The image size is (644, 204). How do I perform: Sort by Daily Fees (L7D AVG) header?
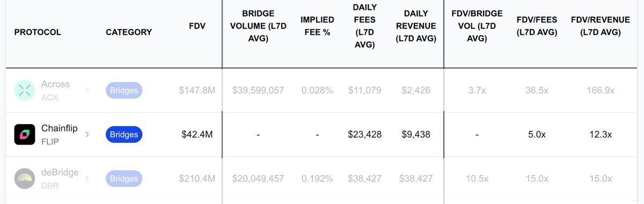click(x=365, y=26)
